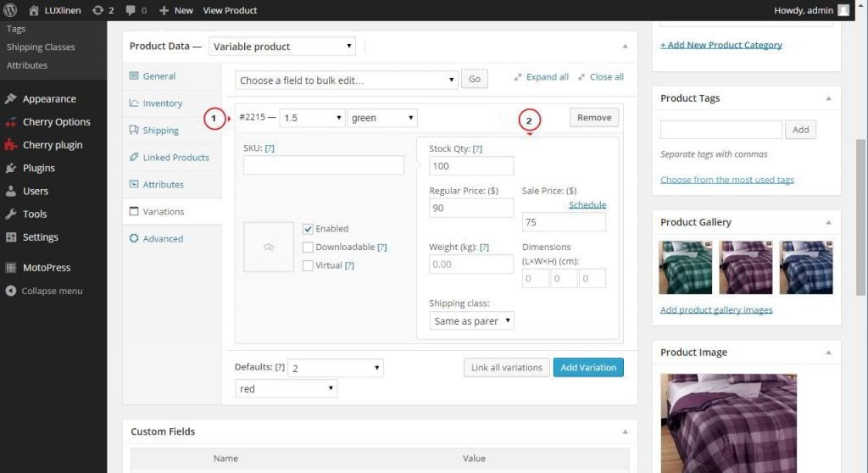Image resolution: width=868 pixels, height=473 pixels.
Task: Click the Stock Qty input field
Action: tap(471, 166)
